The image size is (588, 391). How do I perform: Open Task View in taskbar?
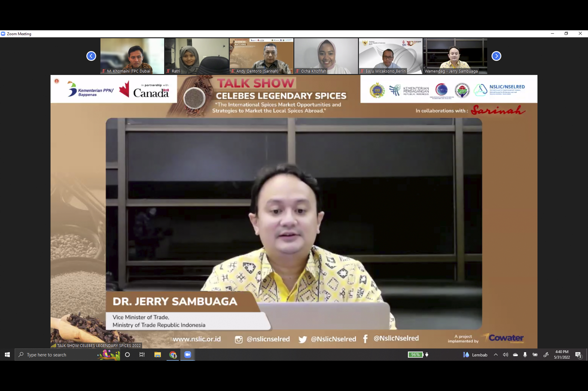click(x=142, y=355)
